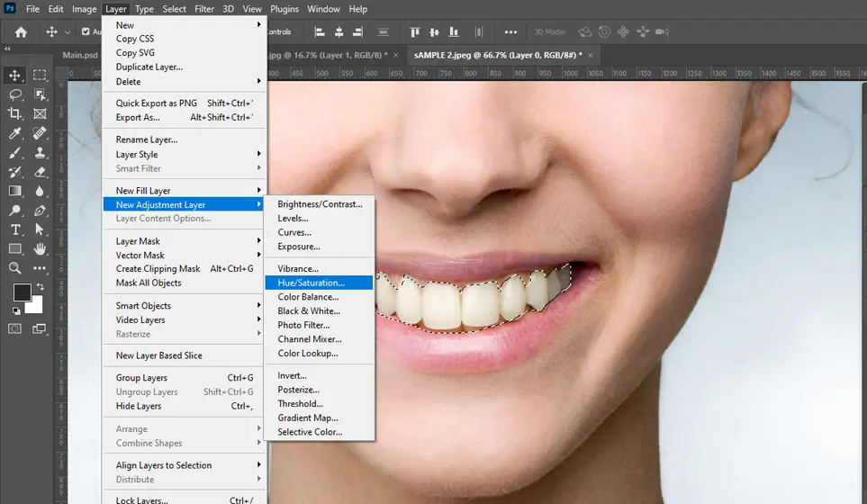This screenshot has height=504, width=867.
Task: Reset default foreground and background colors
Action: pos(16,311)
